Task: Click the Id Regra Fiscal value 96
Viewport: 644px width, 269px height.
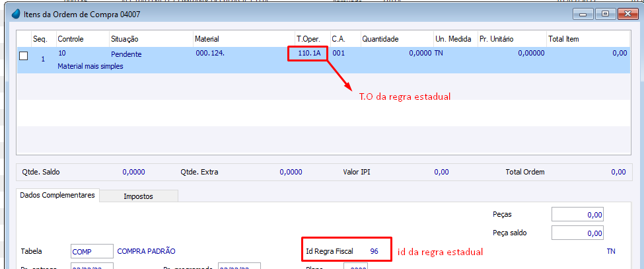Action: point(374,251)
